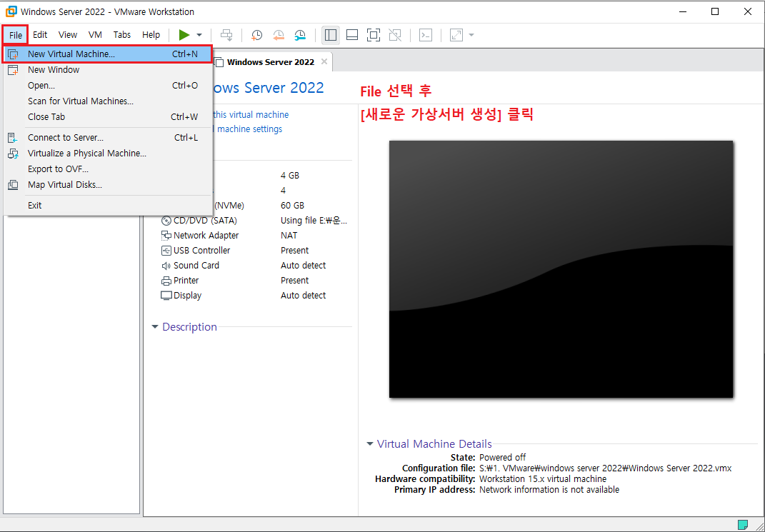Choose Map Virtual Disks... entry

click(x=108, y=184)
